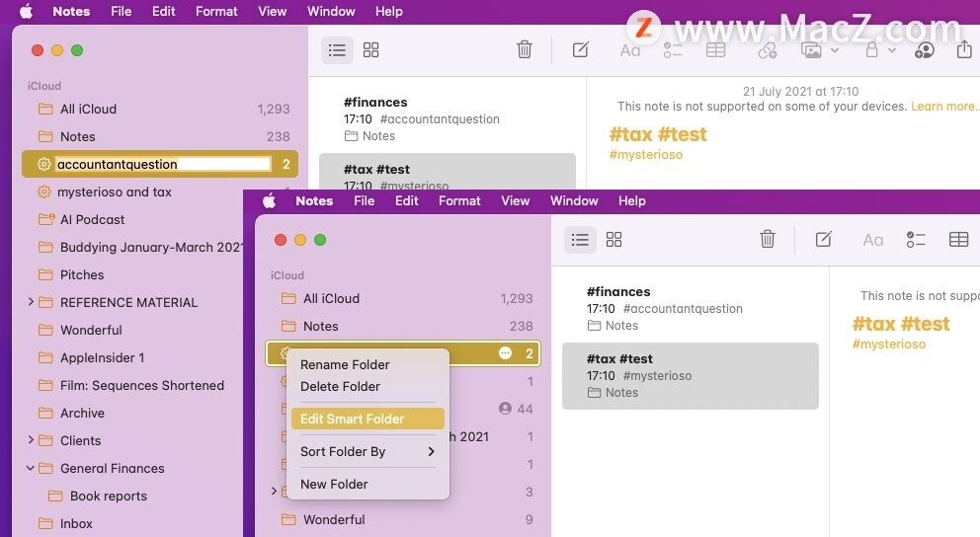Open #tax #test note in front window list

[691, 376]
